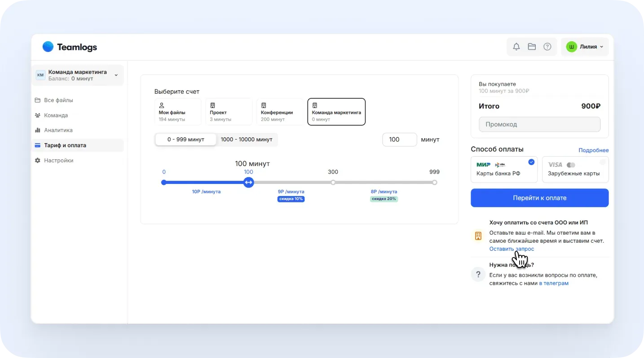Select the Мои файлы account card

178,112
